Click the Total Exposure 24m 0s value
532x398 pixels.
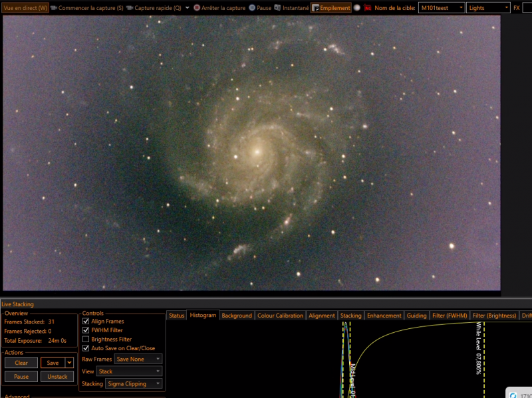tap(57, 340)
